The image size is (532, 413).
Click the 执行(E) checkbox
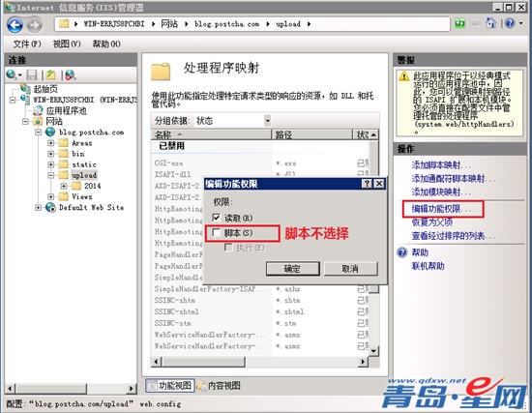pos(228,248)
